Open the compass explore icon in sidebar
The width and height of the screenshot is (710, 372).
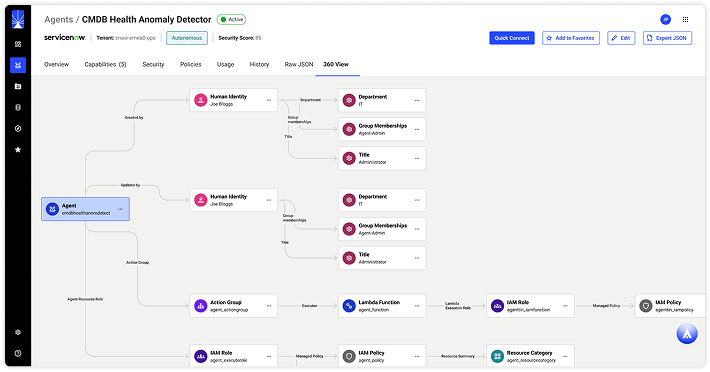pyautogui.click(x=18, y=129)
